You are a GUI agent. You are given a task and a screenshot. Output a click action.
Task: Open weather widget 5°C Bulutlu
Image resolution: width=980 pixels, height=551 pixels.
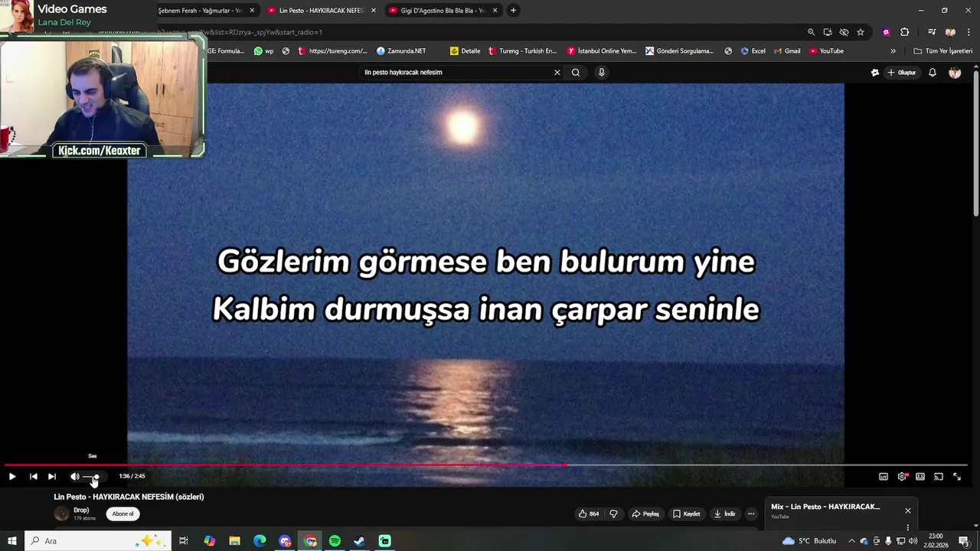click(x=809, y=541)
